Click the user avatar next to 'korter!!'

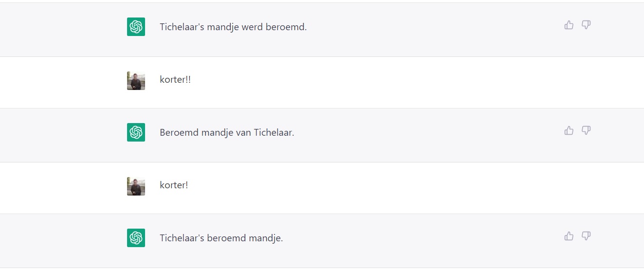pyautogui.click(x=136, y=81)
